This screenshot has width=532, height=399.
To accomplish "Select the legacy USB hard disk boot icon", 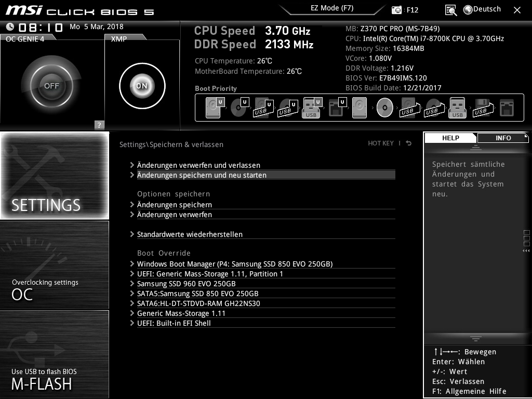I will [410, 108].
